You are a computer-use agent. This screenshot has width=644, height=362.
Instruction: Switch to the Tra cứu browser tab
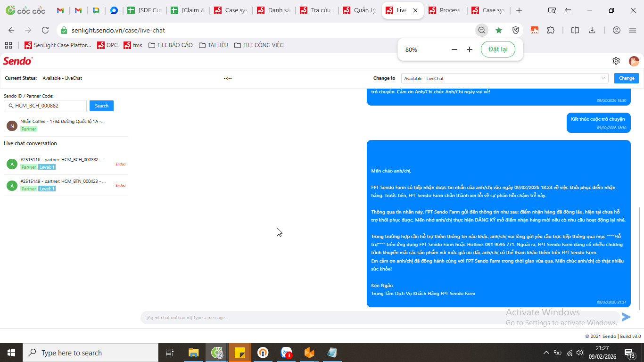click(316, 10)
